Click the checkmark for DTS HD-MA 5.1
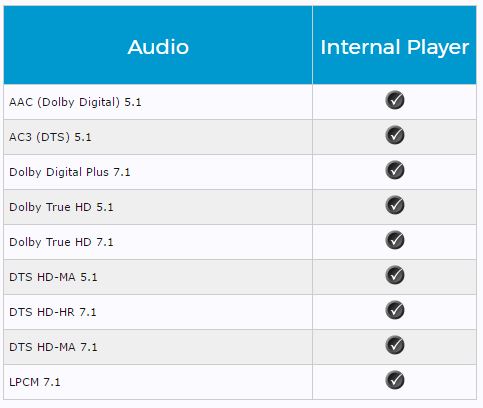Viewport: 483px width, 408px height. pyautogui.click(x=395, y=275)
